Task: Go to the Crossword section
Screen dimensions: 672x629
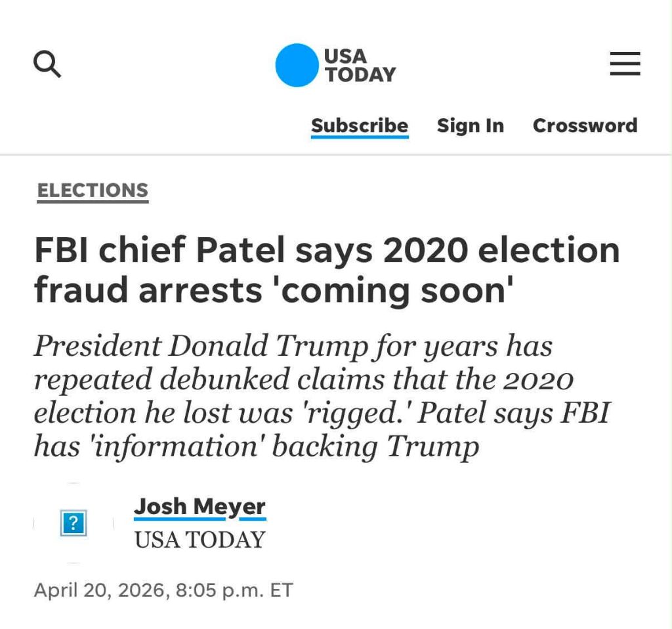Action: pyautogui.click(x=585, y=125)
